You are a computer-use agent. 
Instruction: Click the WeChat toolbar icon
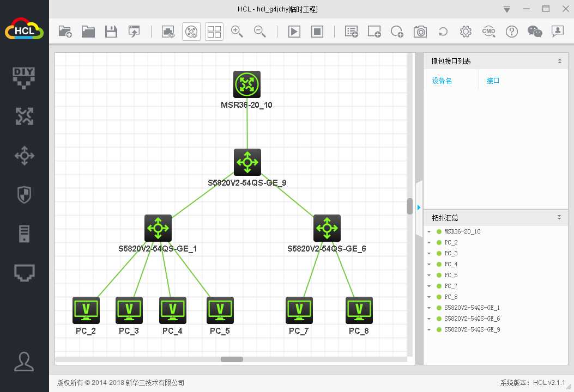point(534,32)
